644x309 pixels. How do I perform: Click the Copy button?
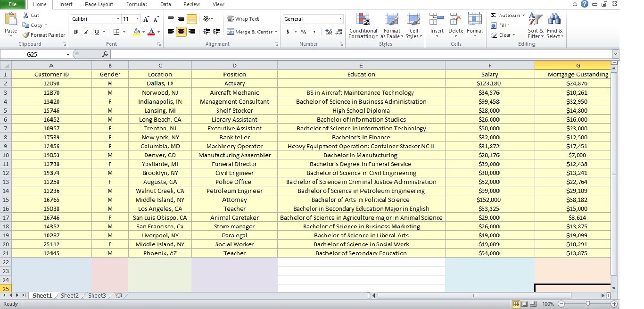point(33,25)
